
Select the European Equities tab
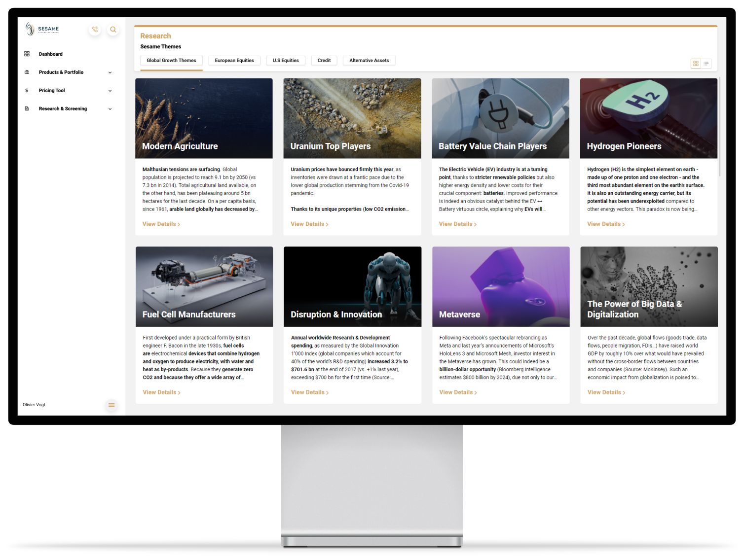click(234, 61)
